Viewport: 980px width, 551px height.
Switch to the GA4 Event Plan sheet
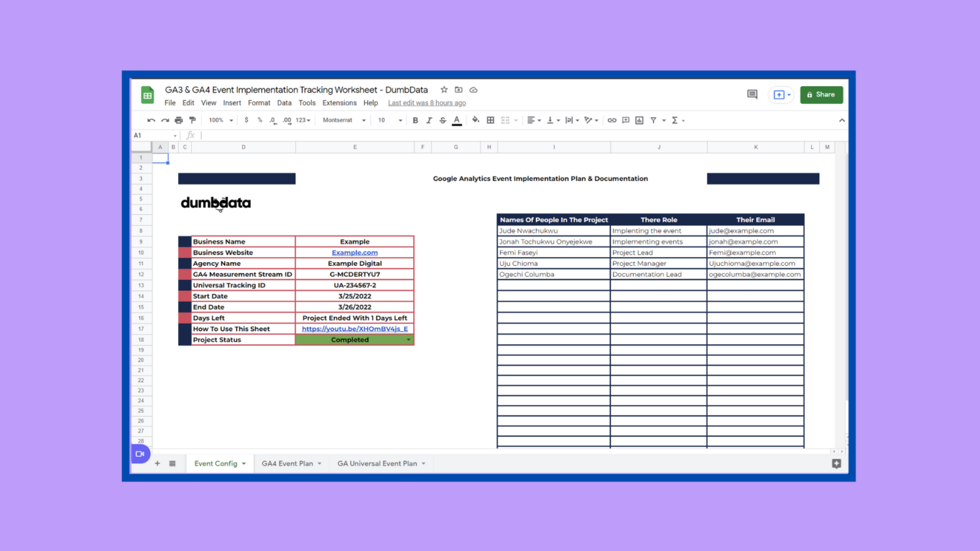(x=286, y=464)
